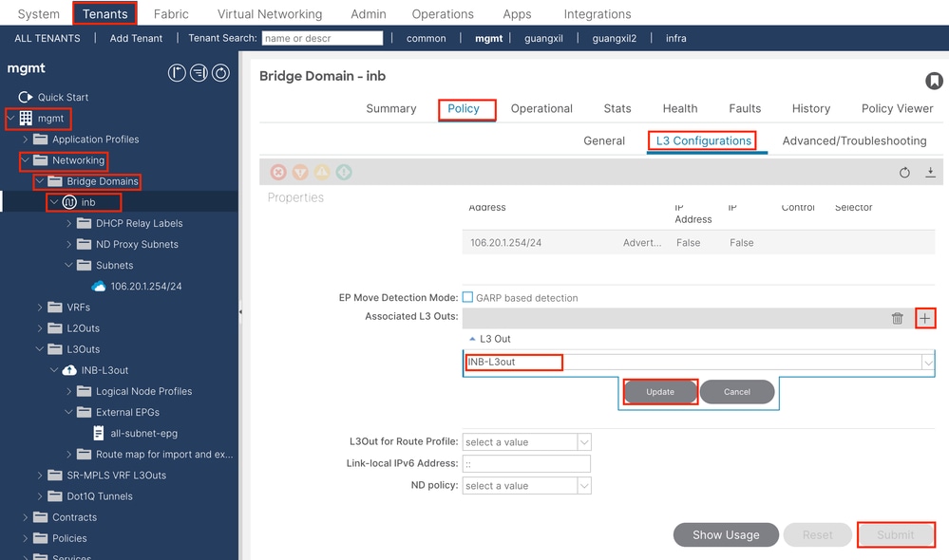This screenshot has width=949, height=560.
Task: Click the Update button
Action: click(659, 392)
